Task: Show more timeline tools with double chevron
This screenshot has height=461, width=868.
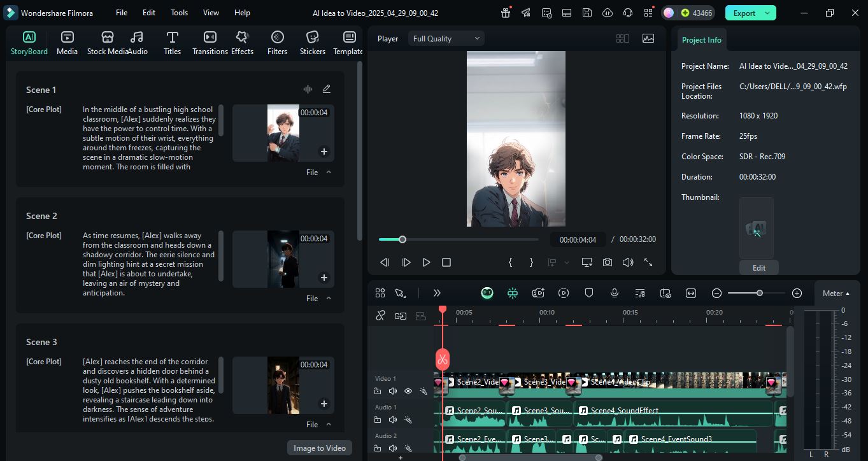Action: 437,293
